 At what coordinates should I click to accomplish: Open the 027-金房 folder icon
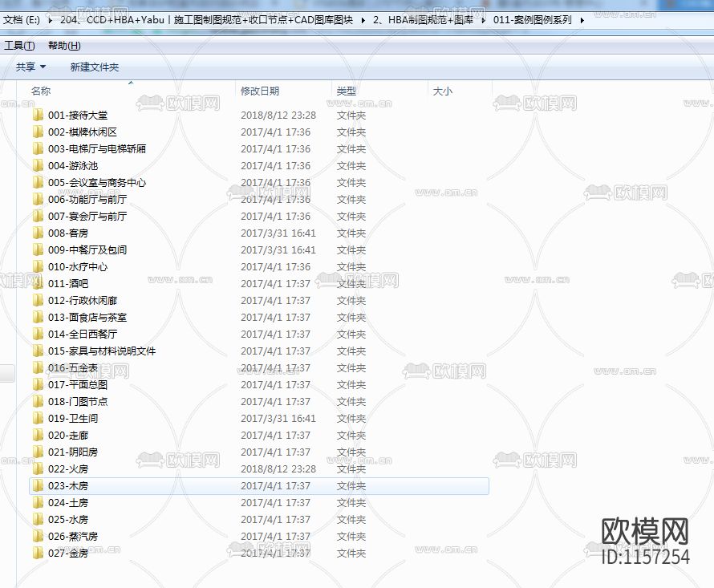point(39,553)
